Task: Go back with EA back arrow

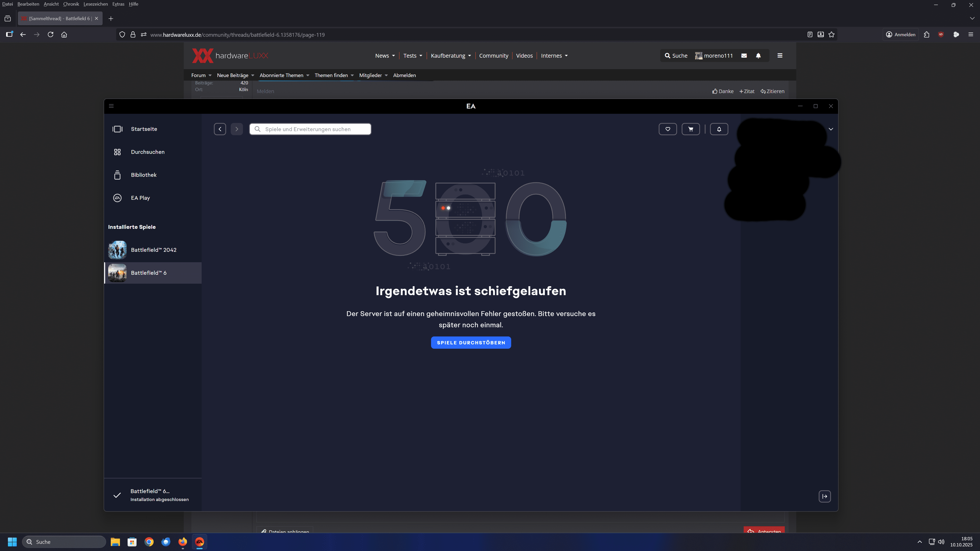Action: (220, 129)
